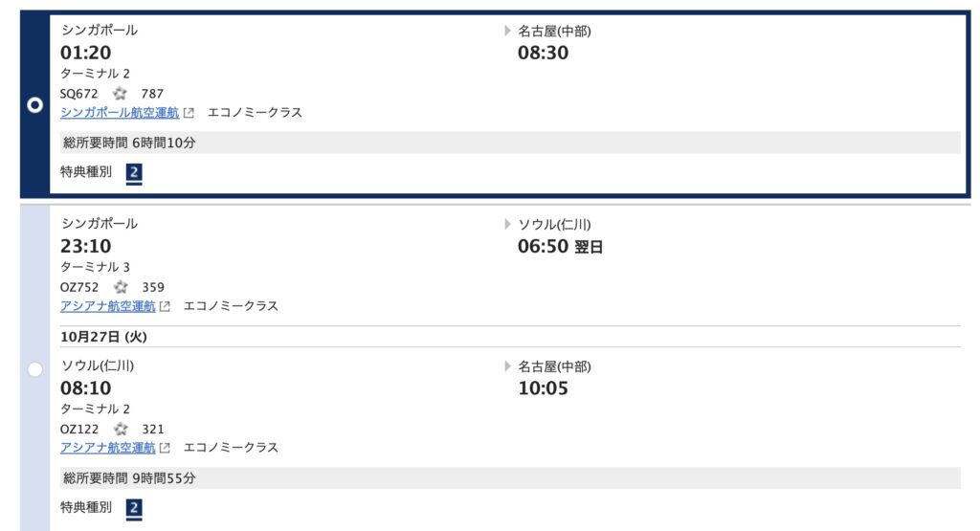Screen dimensions: 980x531
Task: Open the アシアナ航空運航 link under OZ752
Action: 107,306
